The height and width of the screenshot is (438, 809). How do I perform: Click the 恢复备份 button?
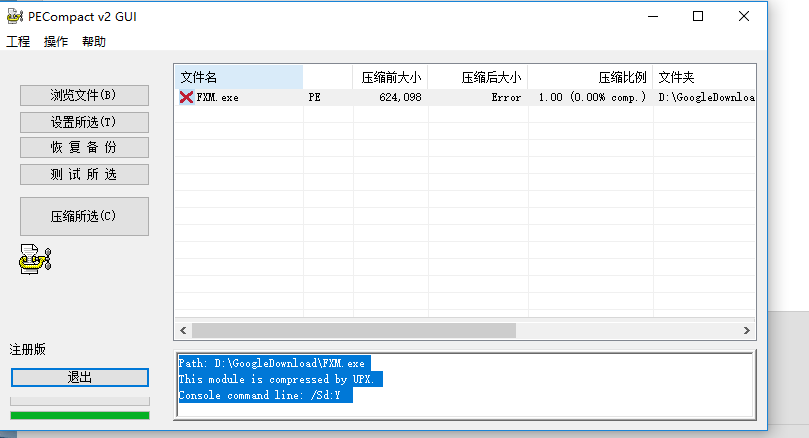[84, 148]
